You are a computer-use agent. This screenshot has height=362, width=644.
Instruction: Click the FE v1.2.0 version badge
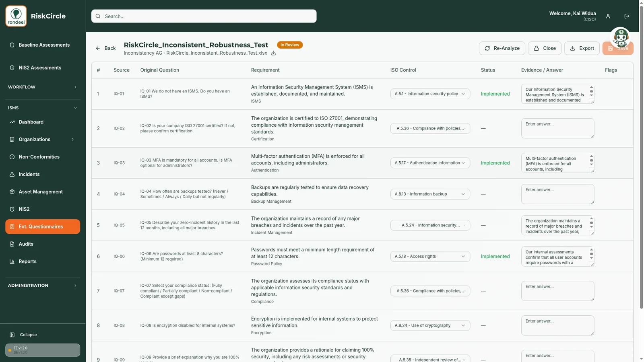[x=43, y=350]
